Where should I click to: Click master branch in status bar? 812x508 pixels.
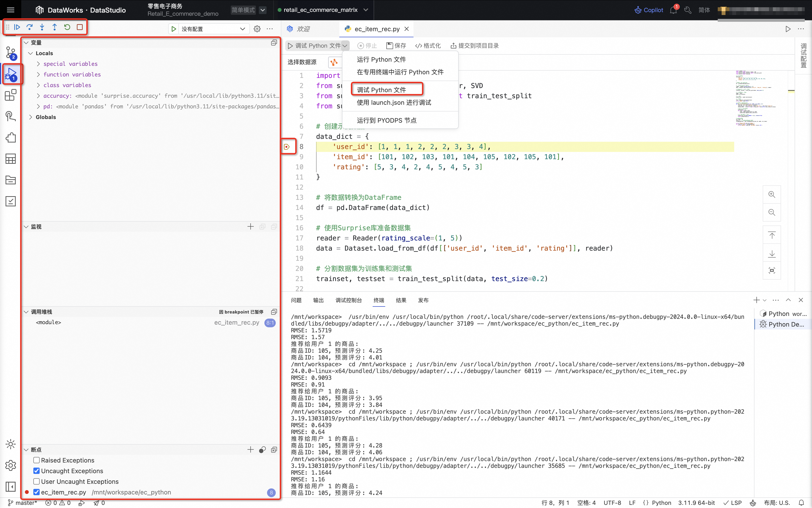pos(22,503)
